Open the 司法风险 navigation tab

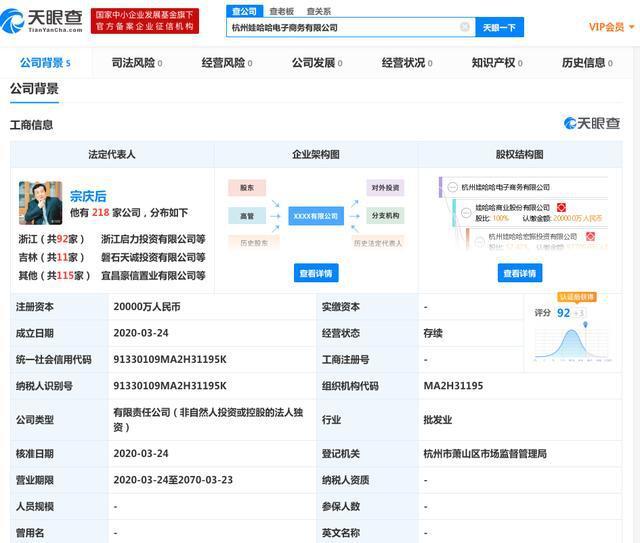coord(137,63)
